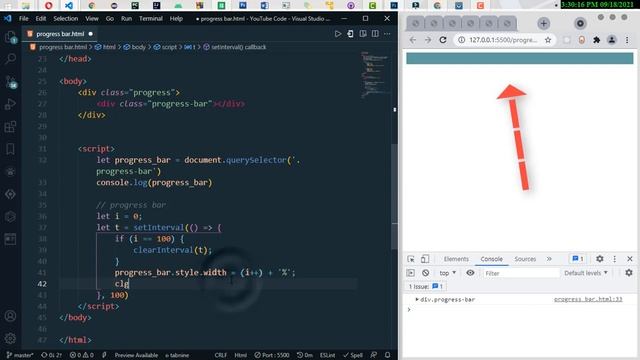The width and height of the screenshot is (640, 360).
Task: Click the browser back arrow
Action: click(x=413, y=40)
